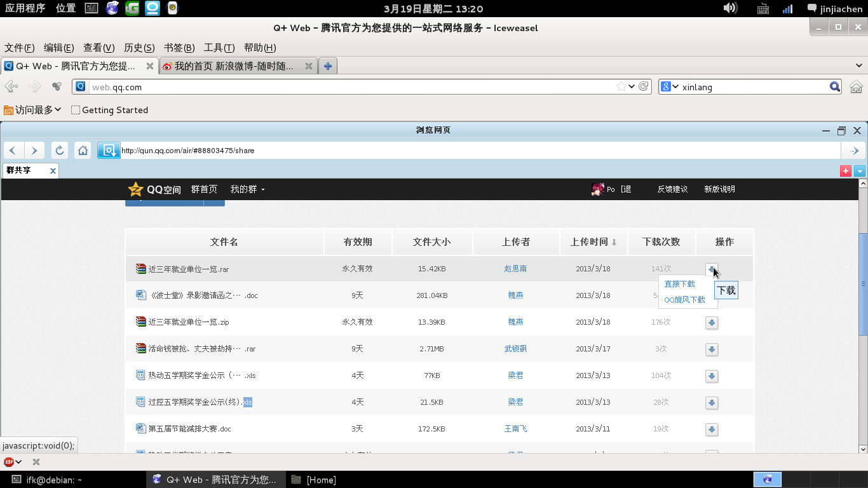Bookmark this page with the star icon

pos(621,86)
